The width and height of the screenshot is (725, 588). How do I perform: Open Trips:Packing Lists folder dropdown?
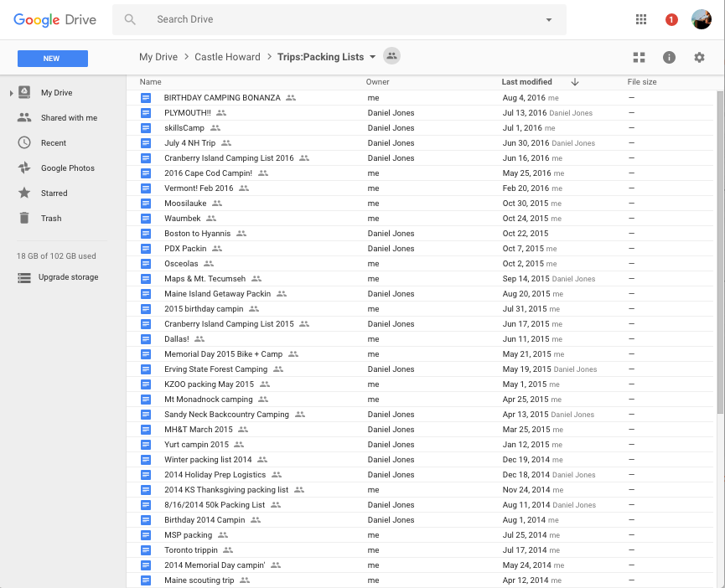(x=373, y=57)
